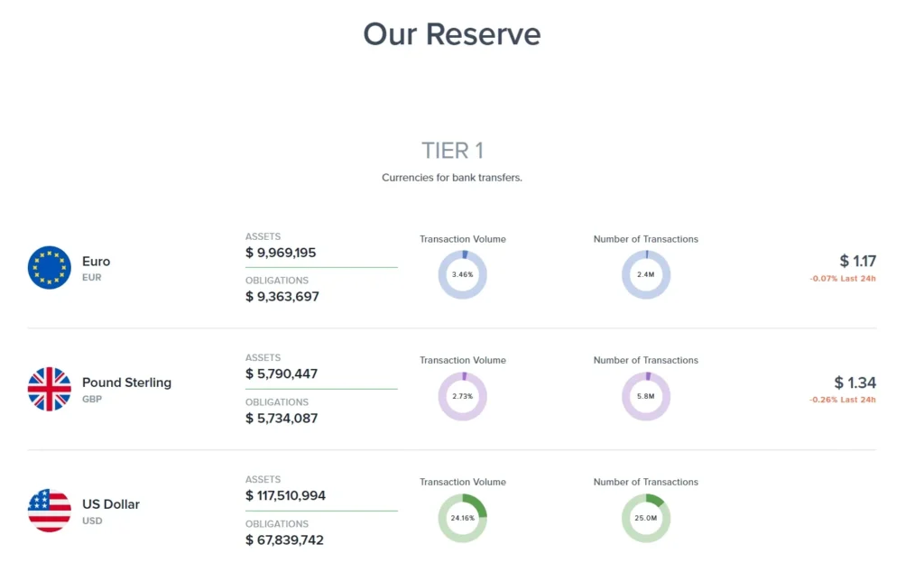Open the USD Number of Transactions donut chart
Viewport: 924px width, 581px height.
click(x=646, y=518)
